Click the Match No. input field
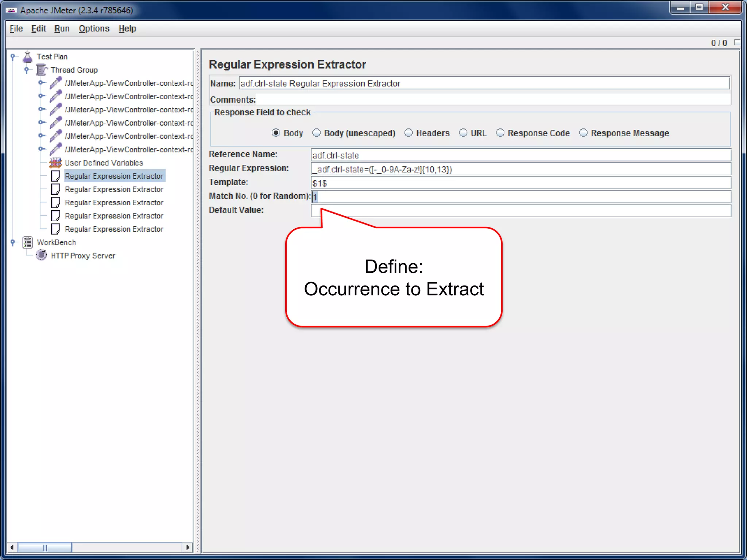The image size is (747, 560). (521, 197)
